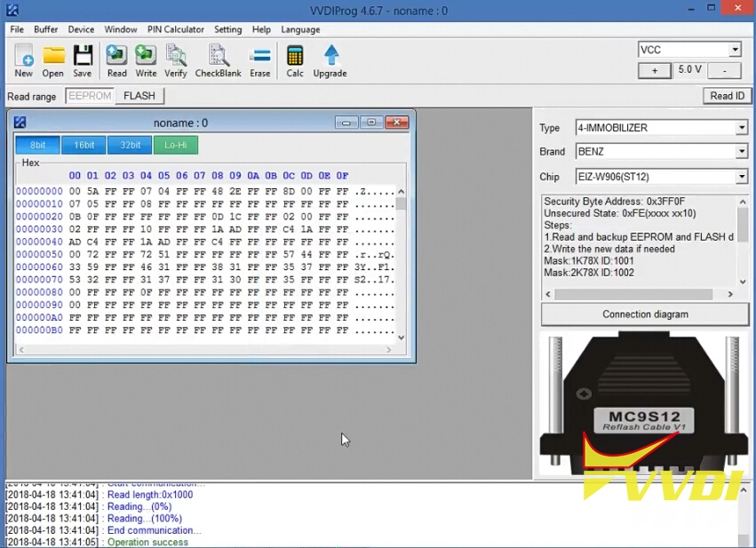The image size is (756, 548).
Task: Click hex row address 00000000
Action: pos(39,191)
